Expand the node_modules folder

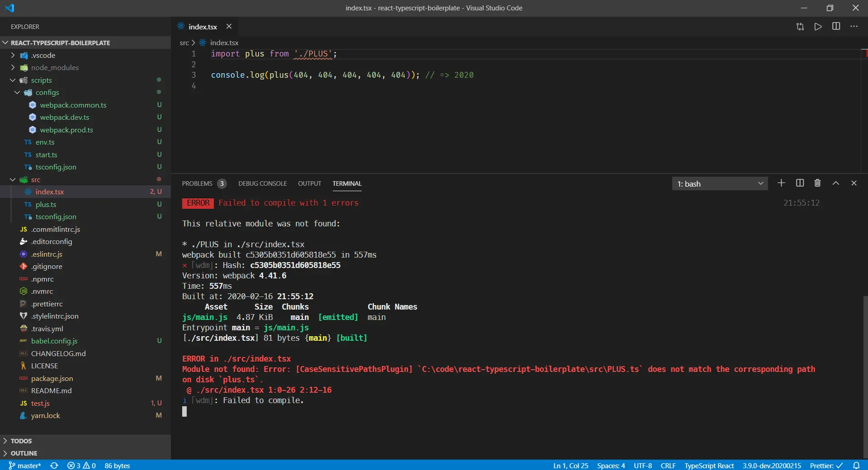point(85,67)
